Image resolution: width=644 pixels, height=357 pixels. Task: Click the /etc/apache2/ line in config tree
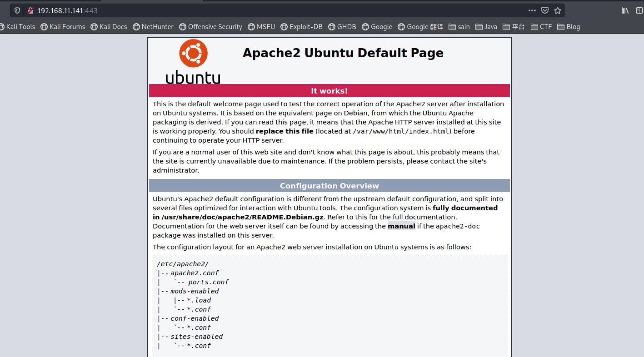[x=183, y=264]
